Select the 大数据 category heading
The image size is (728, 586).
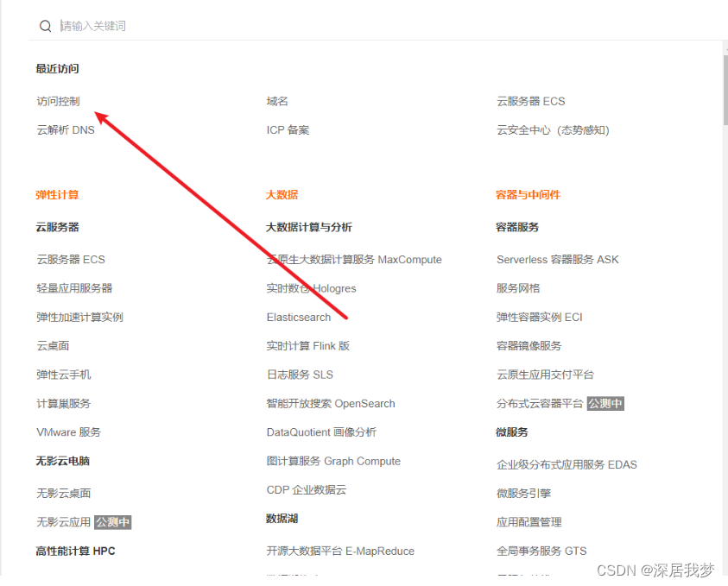[x=282, y=195]
